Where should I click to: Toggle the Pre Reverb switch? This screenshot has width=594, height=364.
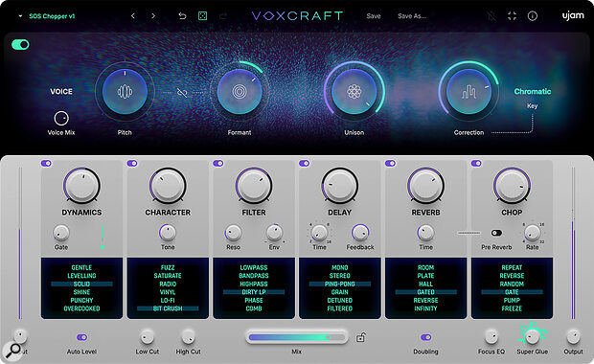point(496,233)
